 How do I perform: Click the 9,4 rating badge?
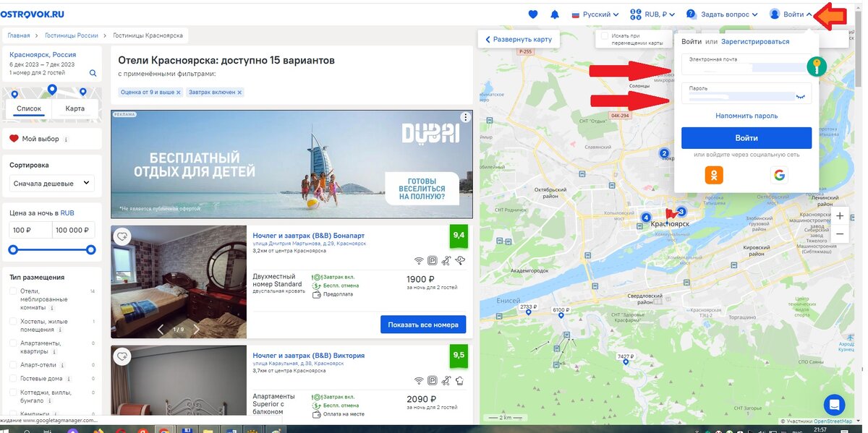[x=459, y=236]
